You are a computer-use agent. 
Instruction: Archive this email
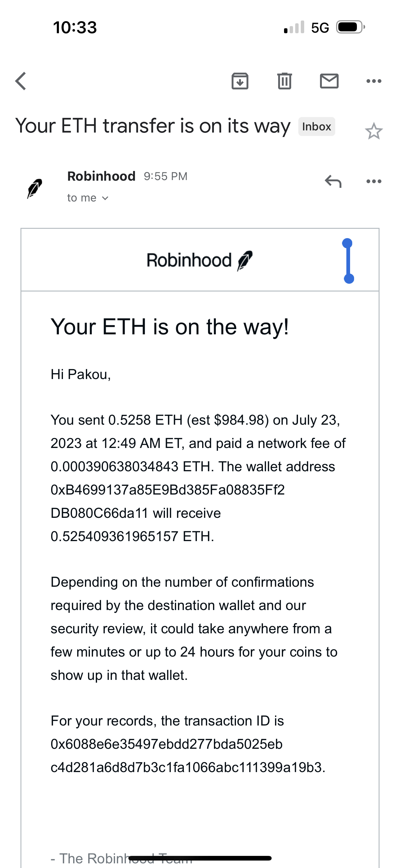point(240,81)
